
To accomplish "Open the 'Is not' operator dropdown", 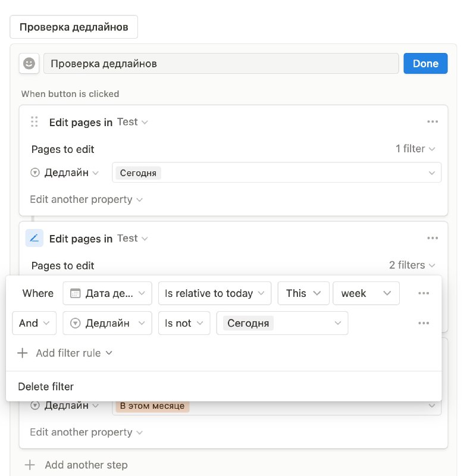I will pyautogui.click(x=184, y=323).
